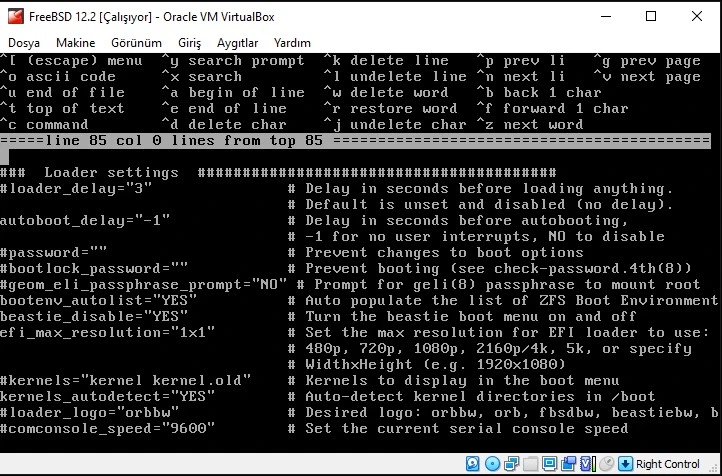Click the virtualization CPU status icon

coord(588,464)
